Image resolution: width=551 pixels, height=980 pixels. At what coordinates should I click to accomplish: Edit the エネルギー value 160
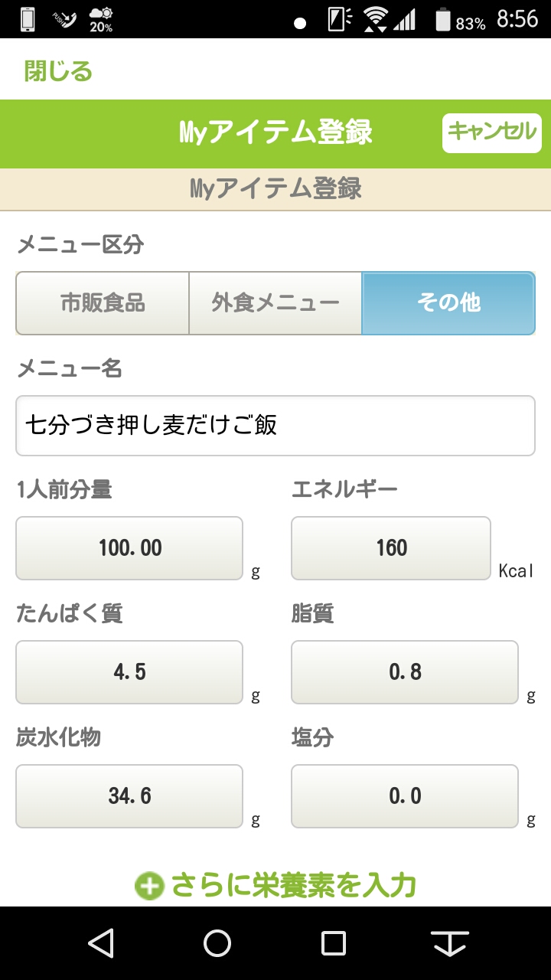pyautogui.click(x=391, y=548)
